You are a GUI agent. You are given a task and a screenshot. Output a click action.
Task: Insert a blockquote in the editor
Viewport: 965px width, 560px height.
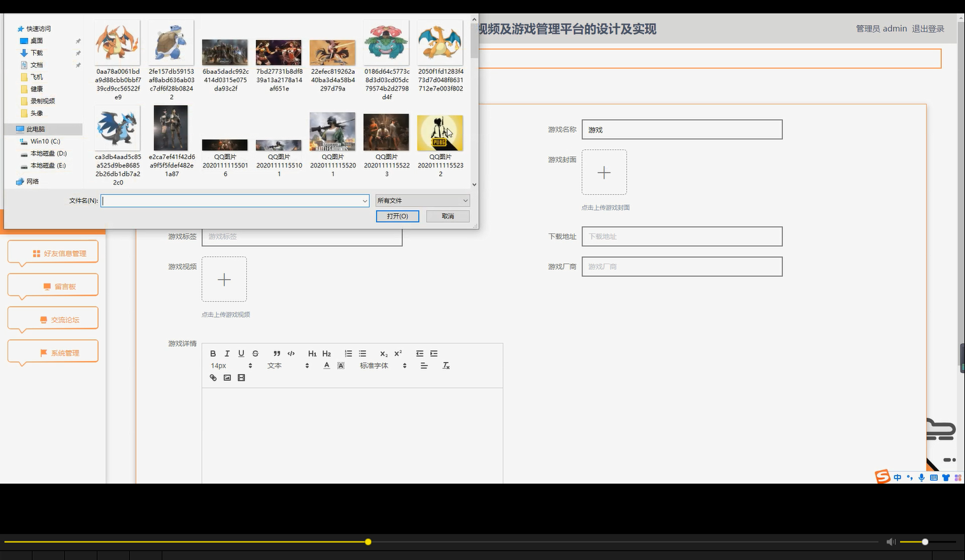(x=276, y=353)
